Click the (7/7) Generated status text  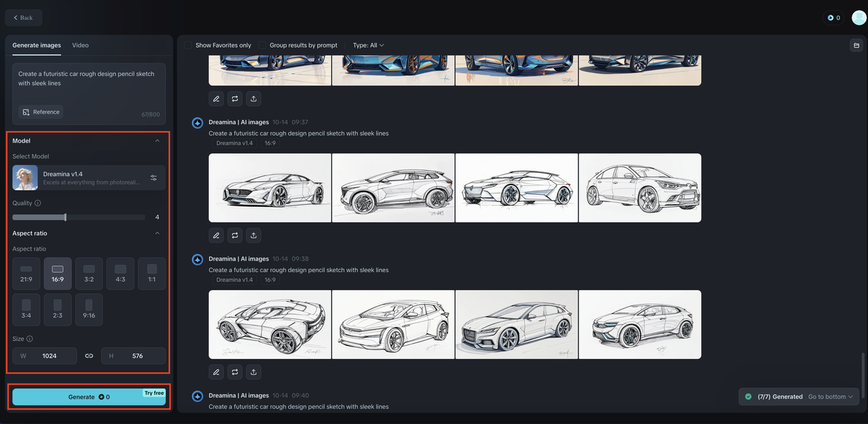click(780, 396)
